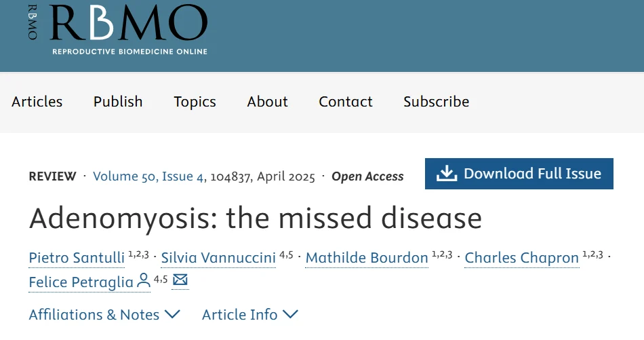
Task: Click the envelope email icon
Action: coord(180,280)
